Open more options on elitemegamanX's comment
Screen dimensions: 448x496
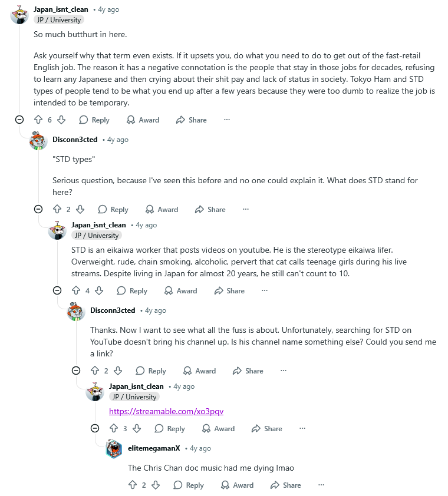[x=321, y=485]
